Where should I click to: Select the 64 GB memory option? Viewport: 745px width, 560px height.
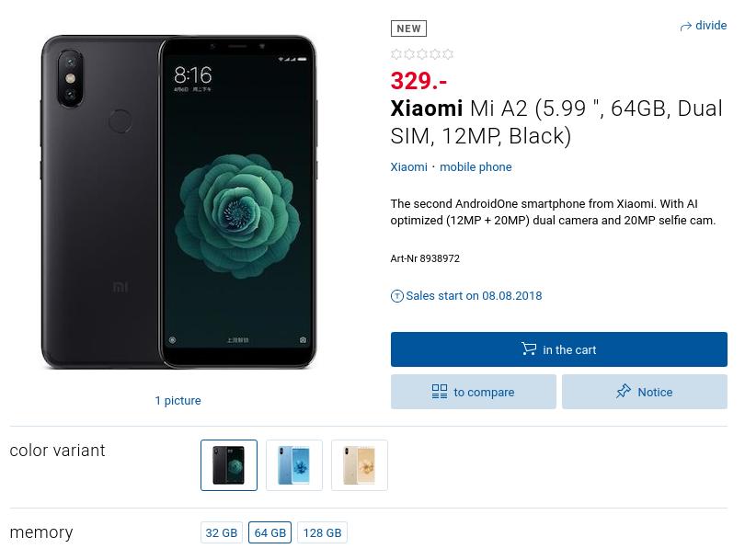[270, 532]
